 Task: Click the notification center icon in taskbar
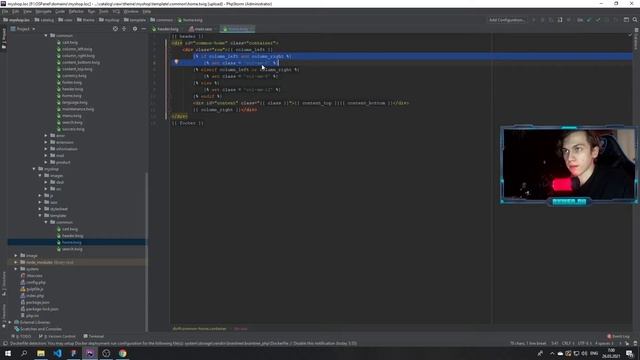pyautogui.click(x=630, y=353)
